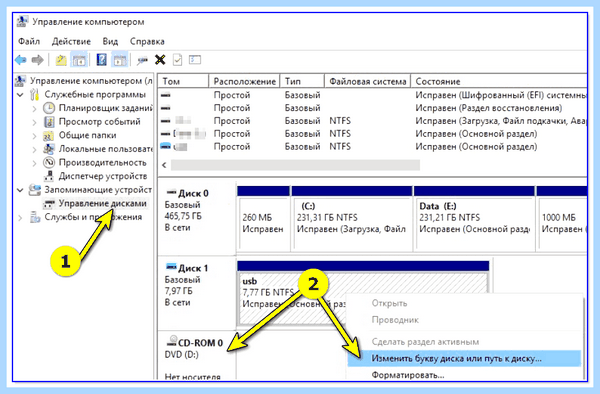The image size is (600, 394).
Task: Click the Forward arrow toolbar icon
Action: (38, 60)
